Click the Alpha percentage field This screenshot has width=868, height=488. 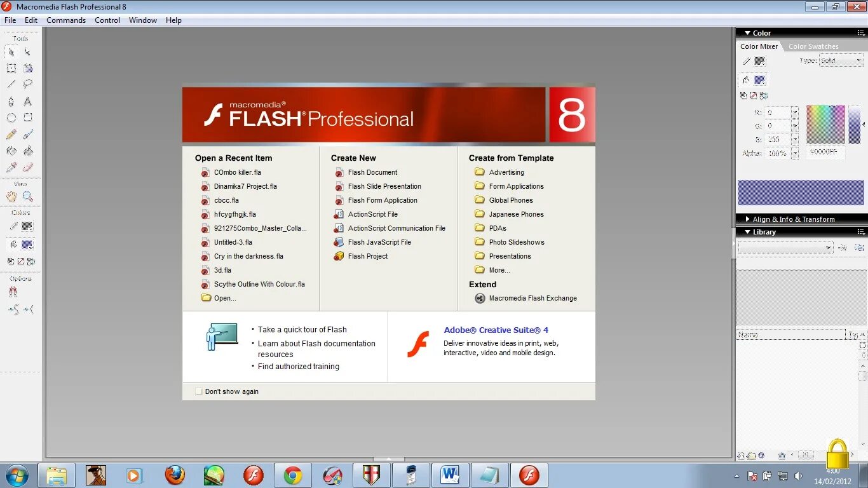tap(778, 154)
